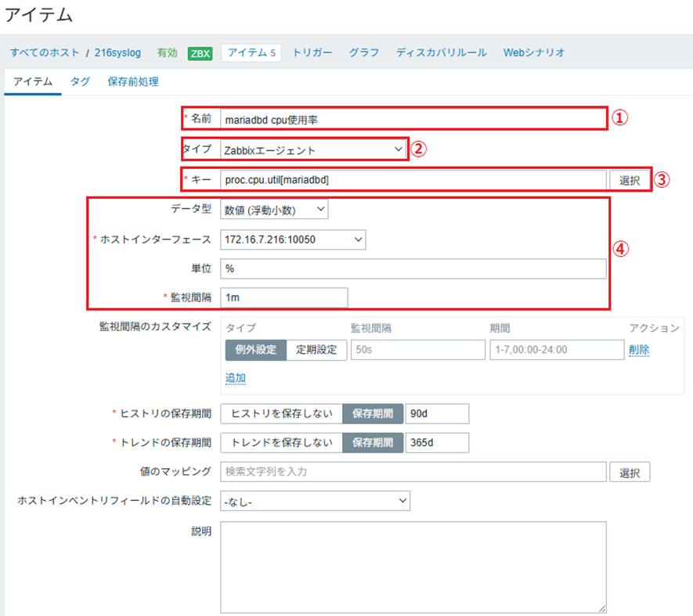Click the green ZBX availability badge

(x=200, y=53)
